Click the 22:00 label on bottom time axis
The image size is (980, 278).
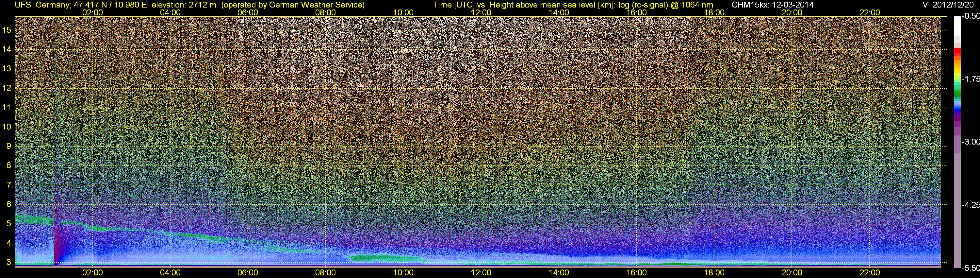coord(870,273)
